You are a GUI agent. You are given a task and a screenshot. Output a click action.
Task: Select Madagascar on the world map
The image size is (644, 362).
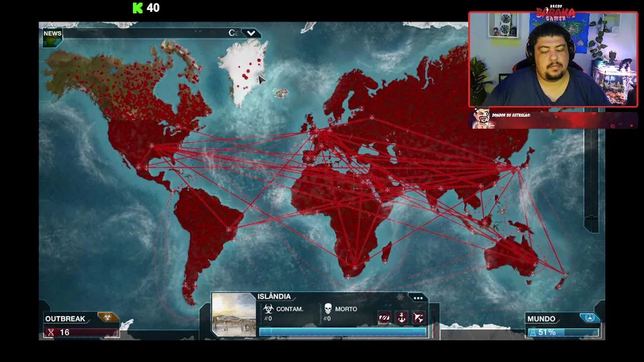click(386, 253)
